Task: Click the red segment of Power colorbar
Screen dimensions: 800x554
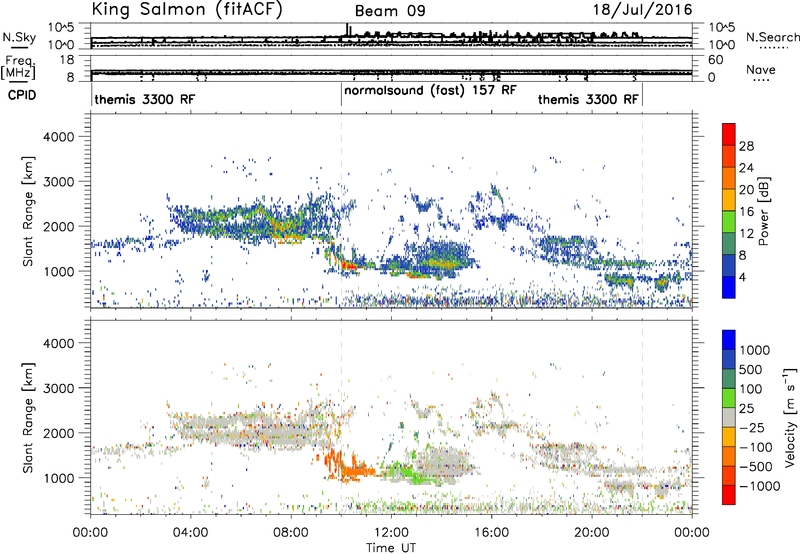Action: [729, 134]
